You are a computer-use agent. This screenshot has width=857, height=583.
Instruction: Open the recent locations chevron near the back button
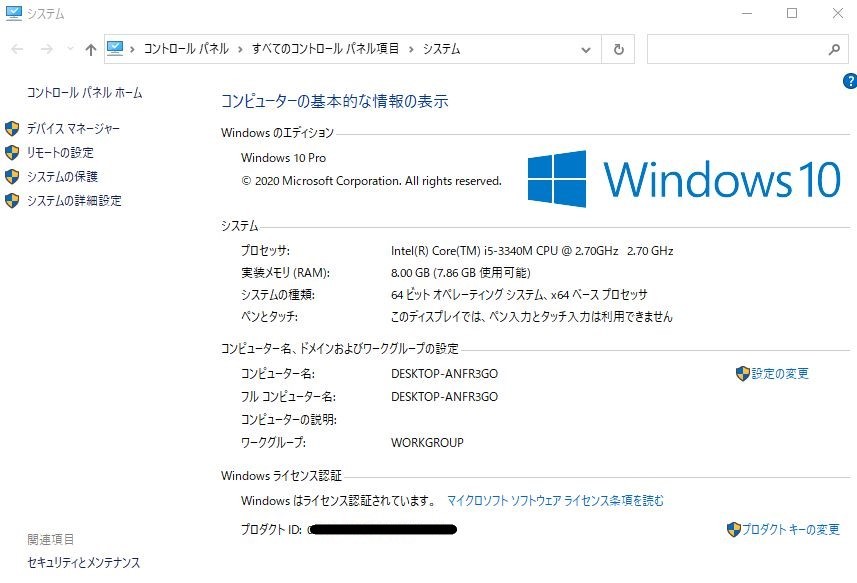[68, 47]
